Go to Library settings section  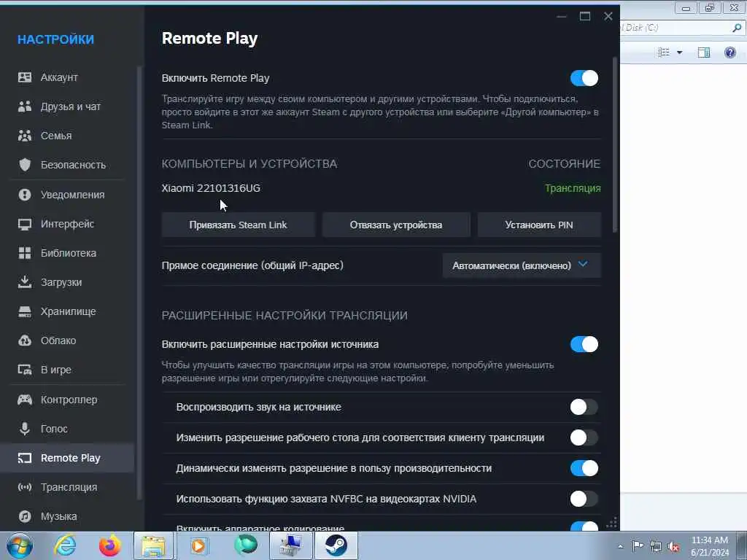[68, 253]
